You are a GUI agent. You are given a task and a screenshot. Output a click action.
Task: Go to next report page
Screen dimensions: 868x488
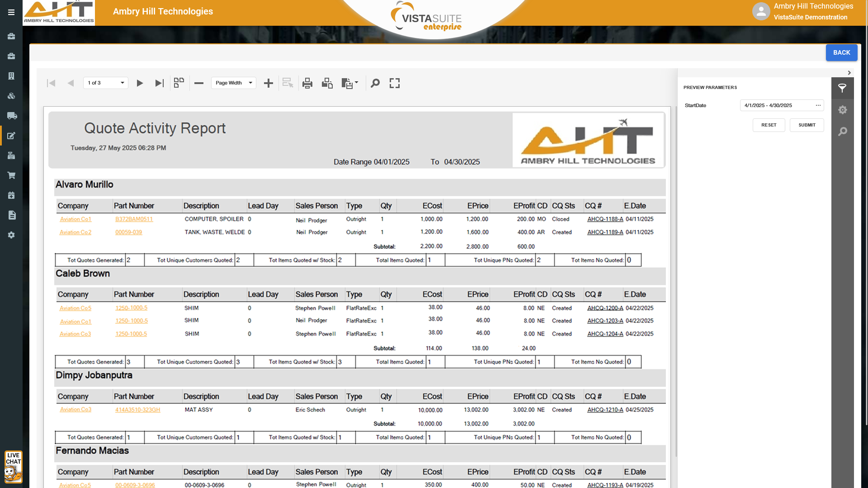140,83
